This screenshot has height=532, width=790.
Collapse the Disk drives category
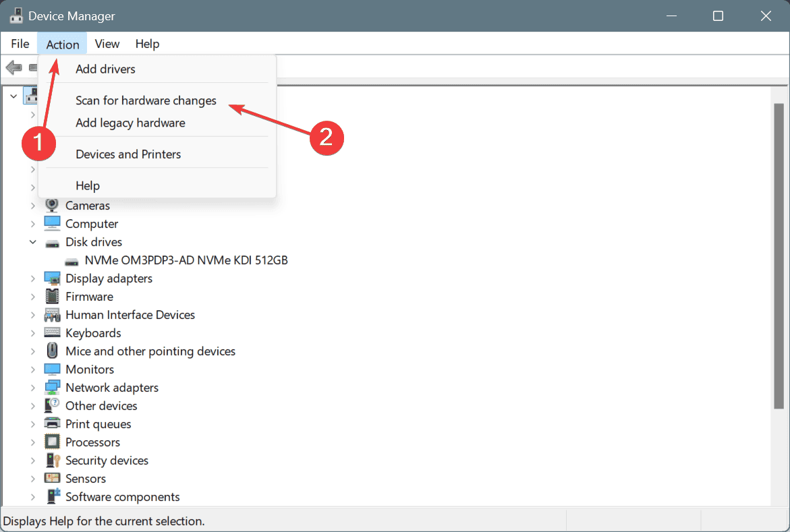pyautogui.click(x=33, y=242)
